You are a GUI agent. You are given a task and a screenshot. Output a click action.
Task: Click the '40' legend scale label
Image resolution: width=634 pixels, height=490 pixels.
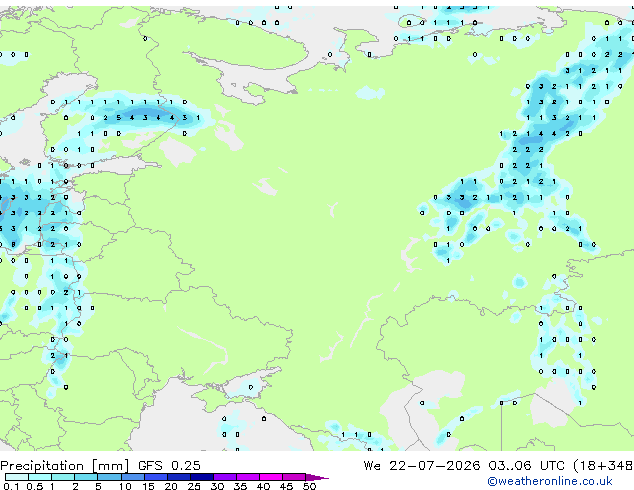(x=264, y=486)
